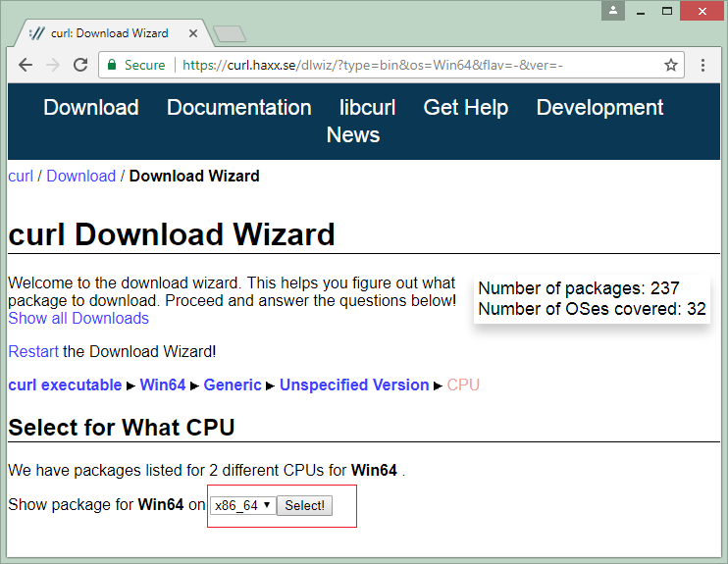Follow the Download breadcrumb link
Viewport: 728px width, 564px height.
(81, 177)
